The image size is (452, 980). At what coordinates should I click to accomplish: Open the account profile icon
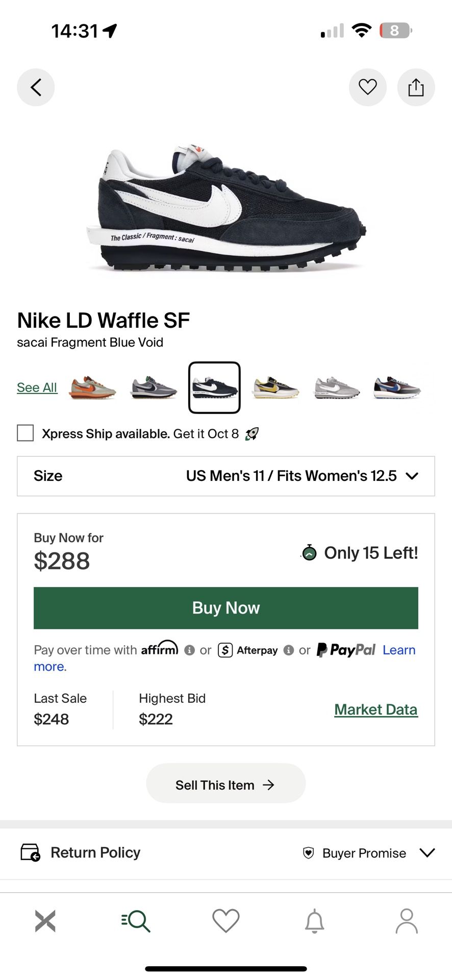[407, 921]
